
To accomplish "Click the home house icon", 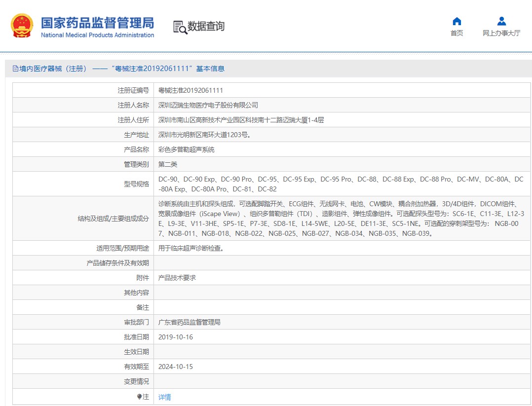I will click(x=456, y=21).
